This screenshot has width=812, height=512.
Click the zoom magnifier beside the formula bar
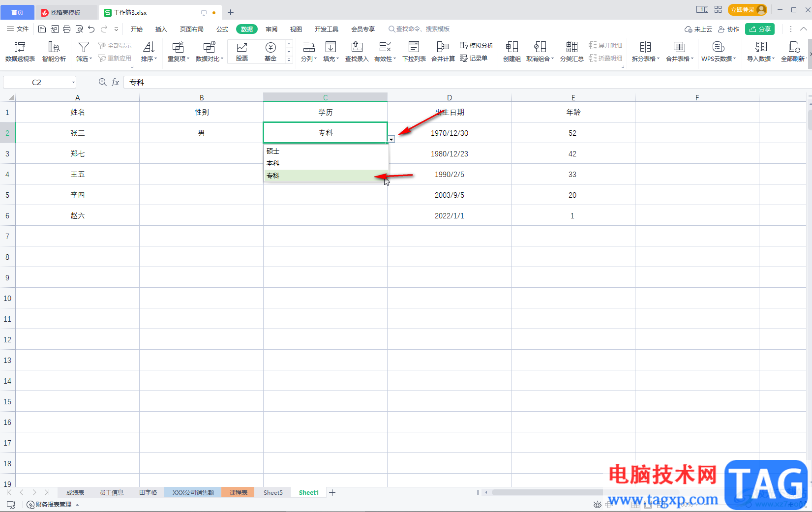pos(102,82)
